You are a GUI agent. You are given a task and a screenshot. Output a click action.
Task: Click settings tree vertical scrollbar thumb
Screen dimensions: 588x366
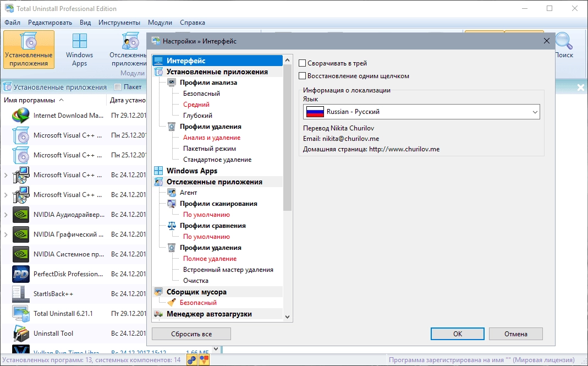tap(287, 137)
